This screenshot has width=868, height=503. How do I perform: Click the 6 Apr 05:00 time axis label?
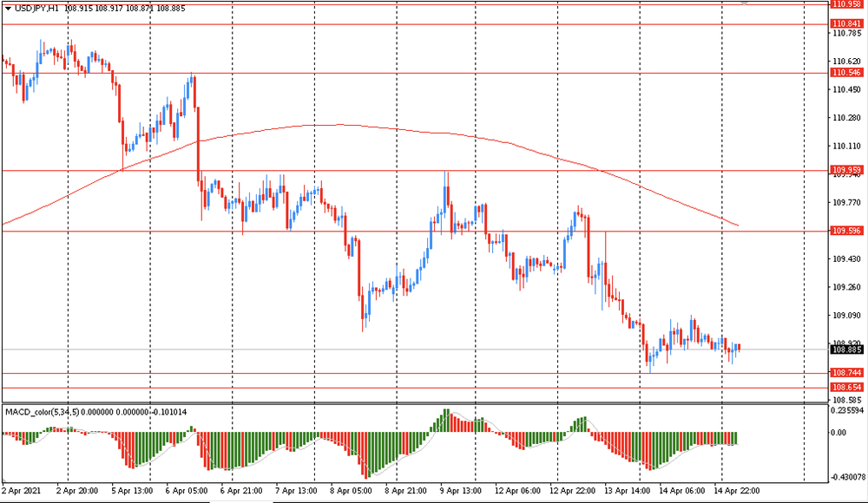[187, 491]
